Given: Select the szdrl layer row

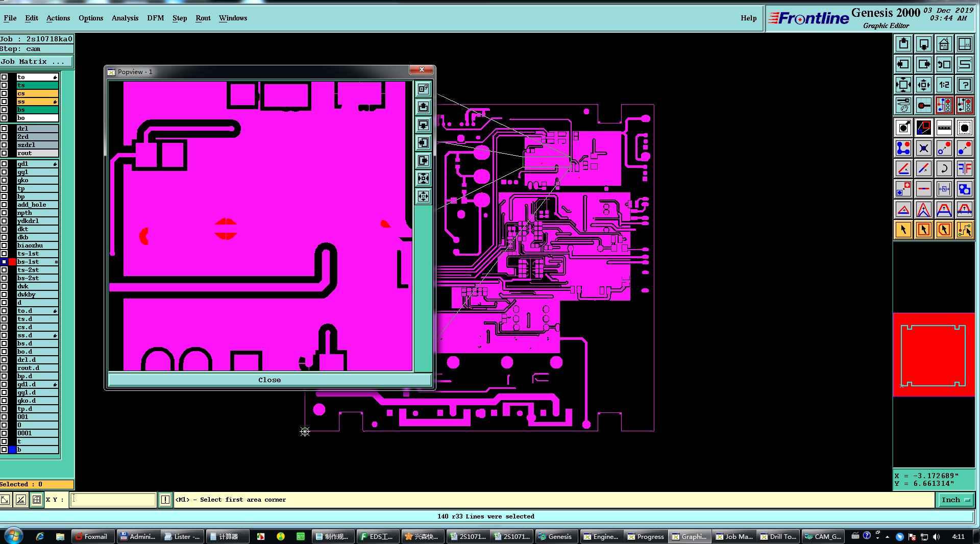Looking at the screenshot, I should (37, 145).
